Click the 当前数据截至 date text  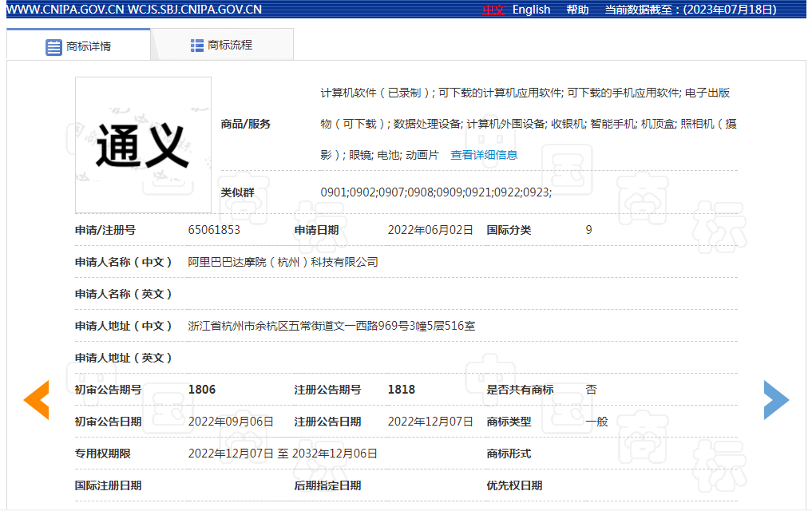coord(690,10)
